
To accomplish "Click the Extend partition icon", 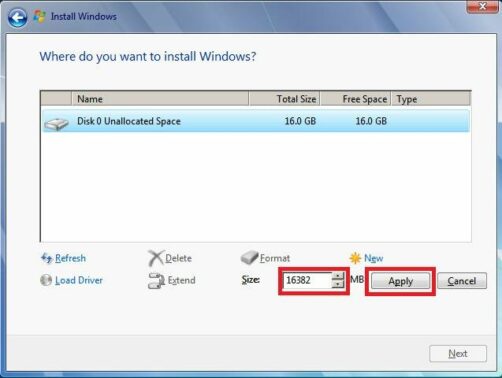I will tap(156, 280).
